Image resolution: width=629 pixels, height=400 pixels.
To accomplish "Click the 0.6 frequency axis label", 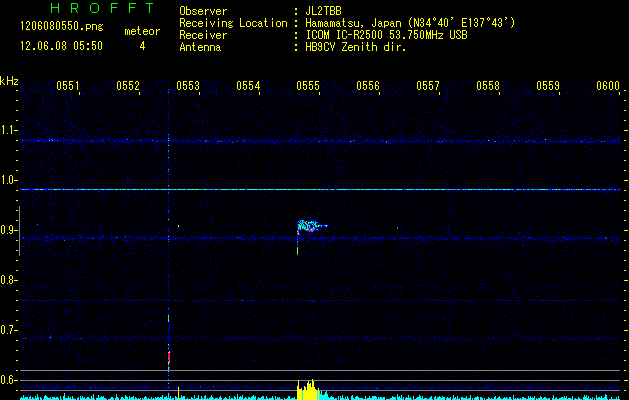I will coord(9,380).
